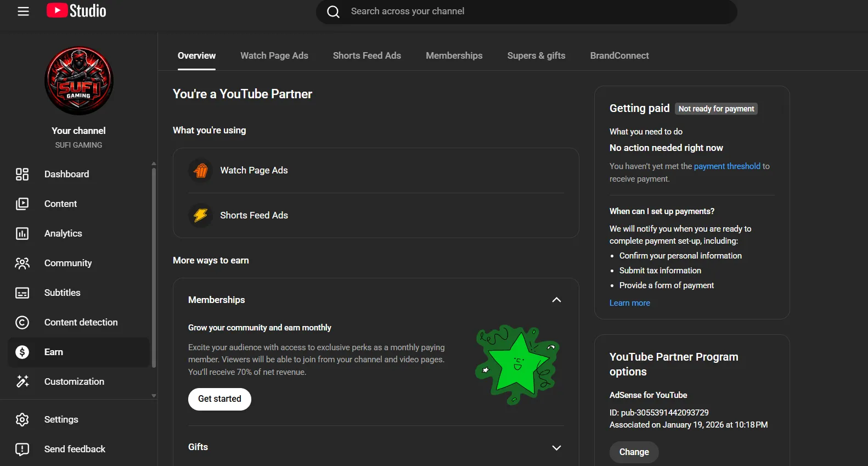
Task: Click the AdSense publisher ID text
Action: click(x=659, y=413)
